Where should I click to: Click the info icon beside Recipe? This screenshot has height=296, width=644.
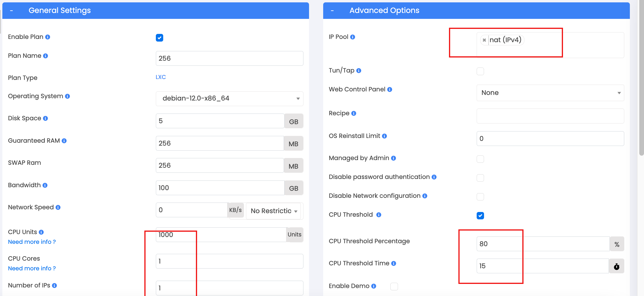click(x=354, y=114)
